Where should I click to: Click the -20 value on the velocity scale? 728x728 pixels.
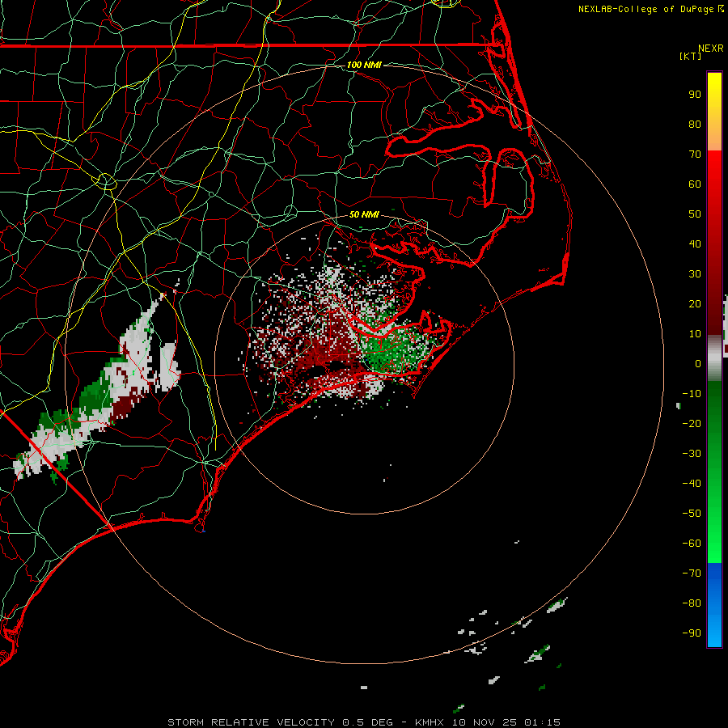(x=692, y=424)
